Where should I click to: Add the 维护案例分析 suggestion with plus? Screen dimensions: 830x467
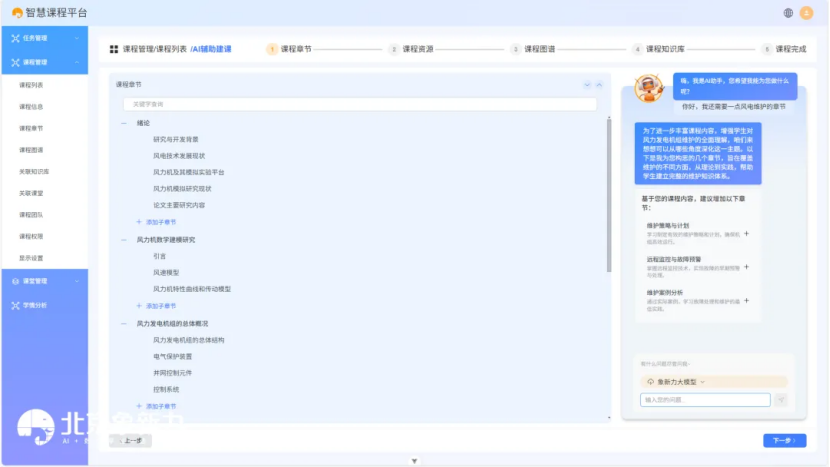coord(746,300)
